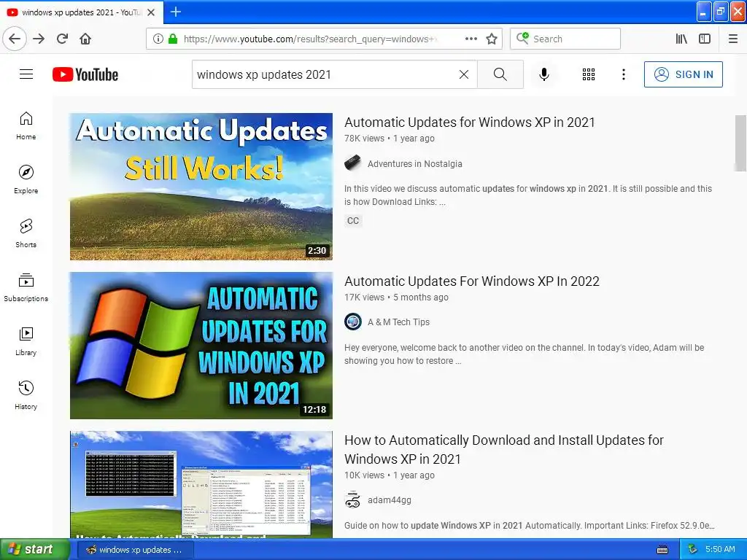Open History in YouTube sidebar

click(26, 395)
